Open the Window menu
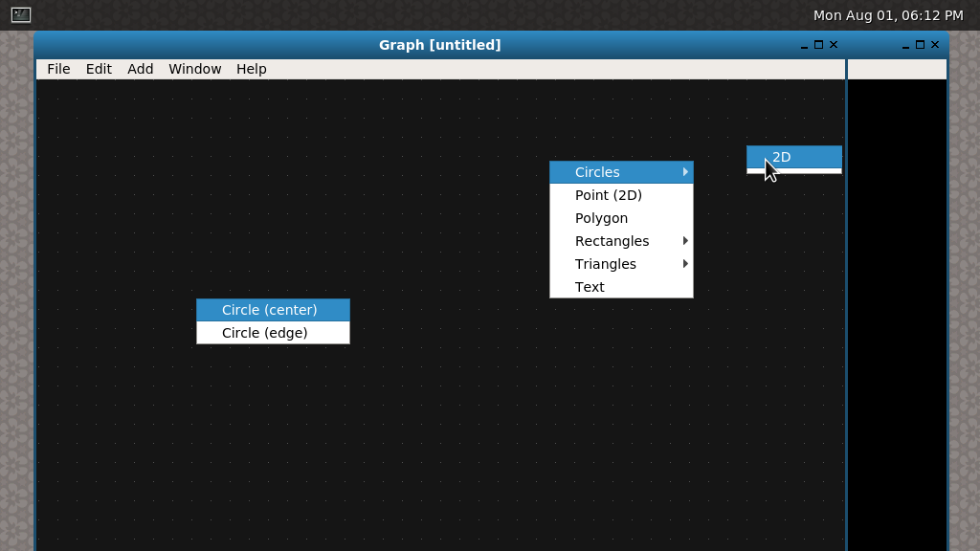 coord(194,69)
